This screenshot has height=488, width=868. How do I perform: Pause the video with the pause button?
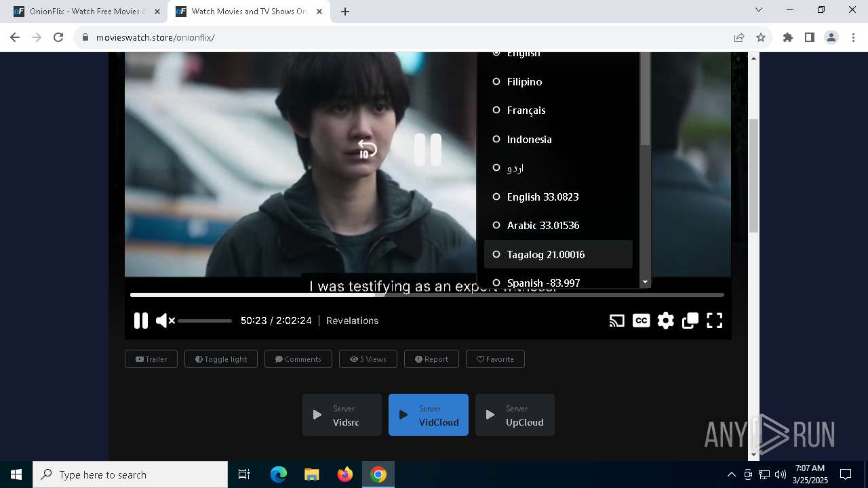pos(141,321)
